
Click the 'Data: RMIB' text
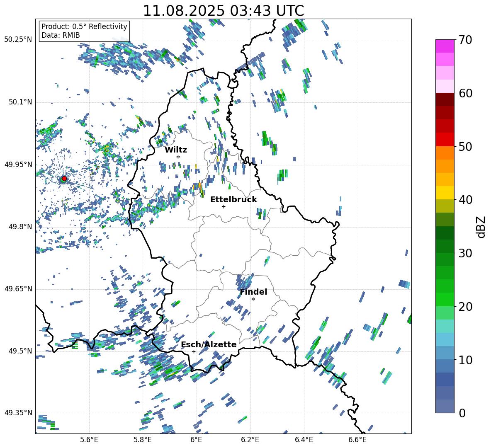[x=61, y=35]
